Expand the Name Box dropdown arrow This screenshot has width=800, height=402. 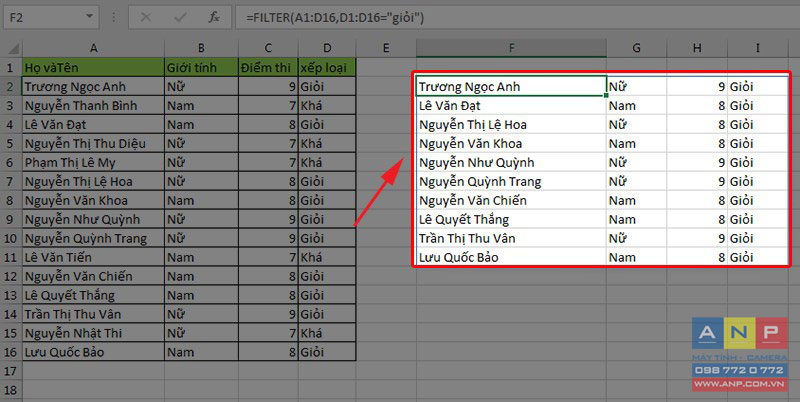(x=90, y=17)
